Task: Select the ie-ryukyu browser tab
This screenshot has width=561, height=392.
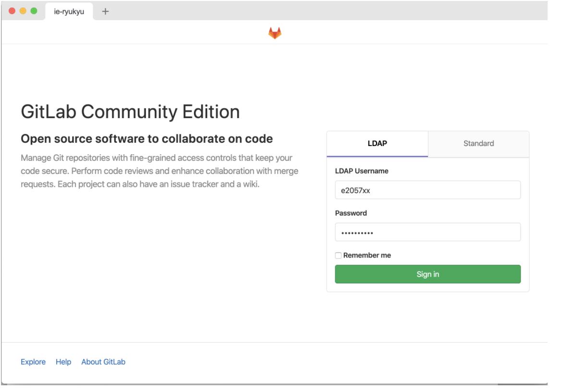Action: 69,12
